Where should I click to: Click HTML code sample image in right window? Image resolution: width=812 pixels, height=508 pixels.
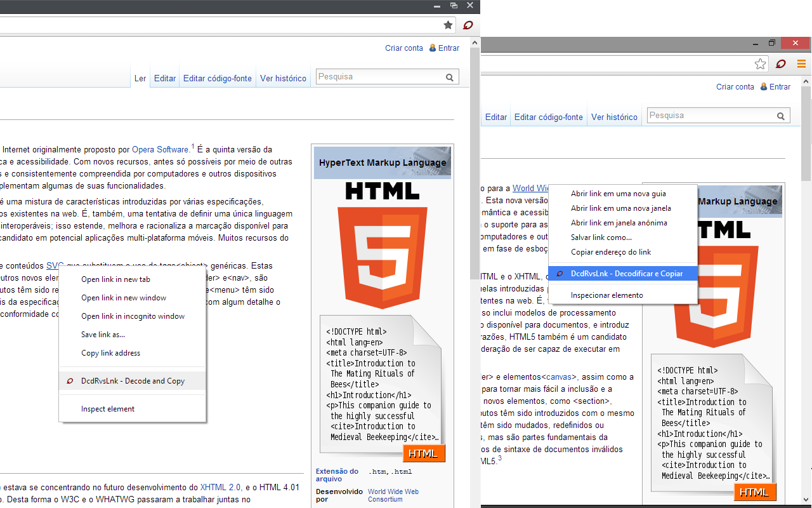714,427
